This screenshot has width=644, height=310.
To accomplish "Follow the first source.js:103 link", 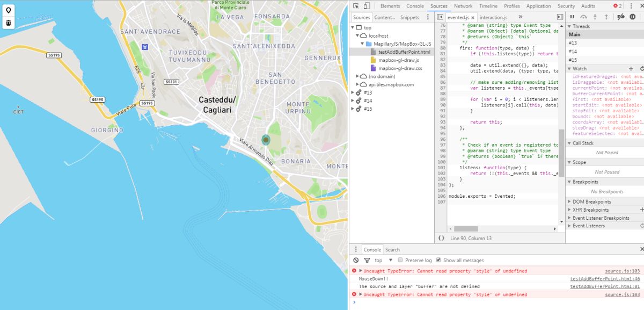I will coord(623,271).
